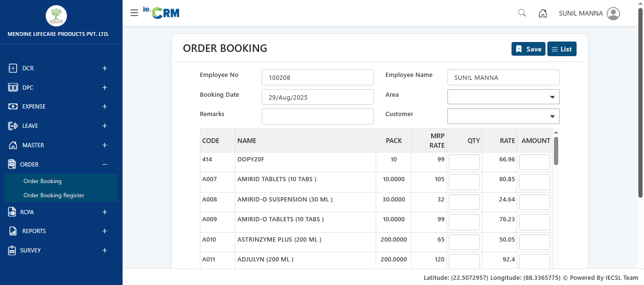Expand the SURVEY menu plus sign
The image size is (644, 285).
pos(105,251)
